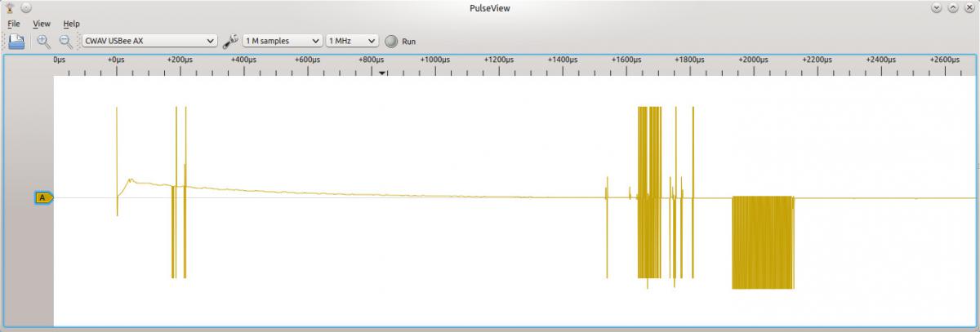
Task: Open the 1 MHz sample rate dropdown
Action: pyautogui.click(x=352, y=41)
